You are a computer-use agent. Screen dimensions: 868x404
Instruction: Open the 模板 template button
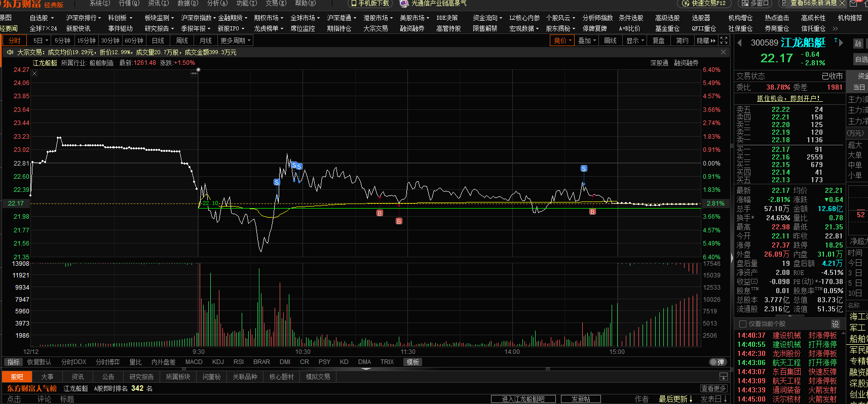[413, 362]
